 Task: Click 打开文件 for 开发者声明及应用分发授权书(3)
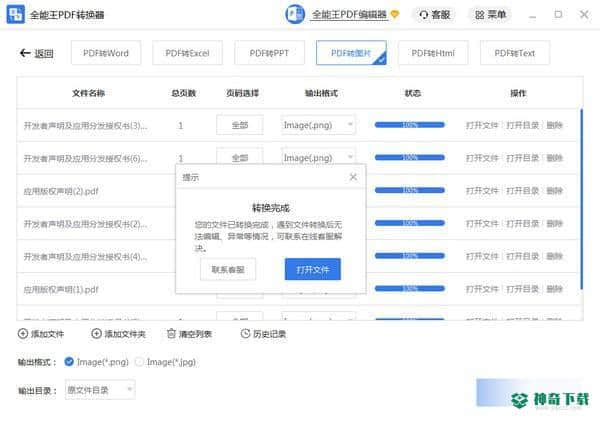point(482,125)
